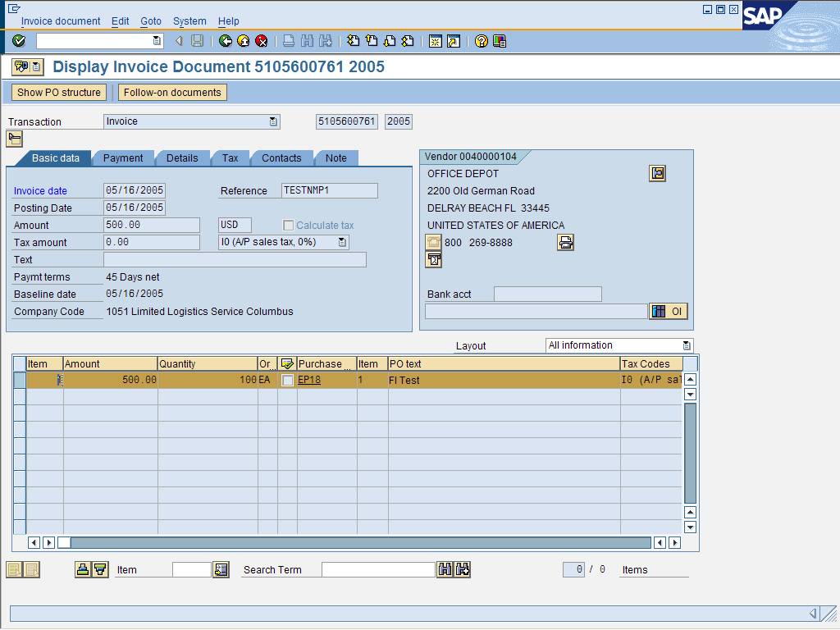Open the Edit menu

(x=120, y=21)
